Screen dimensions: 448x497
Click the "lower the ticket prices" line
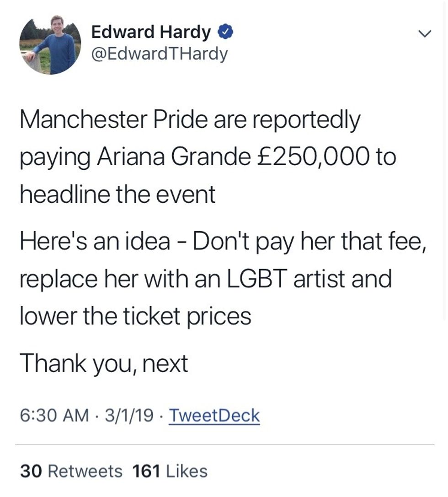click(x=135, y=315)
